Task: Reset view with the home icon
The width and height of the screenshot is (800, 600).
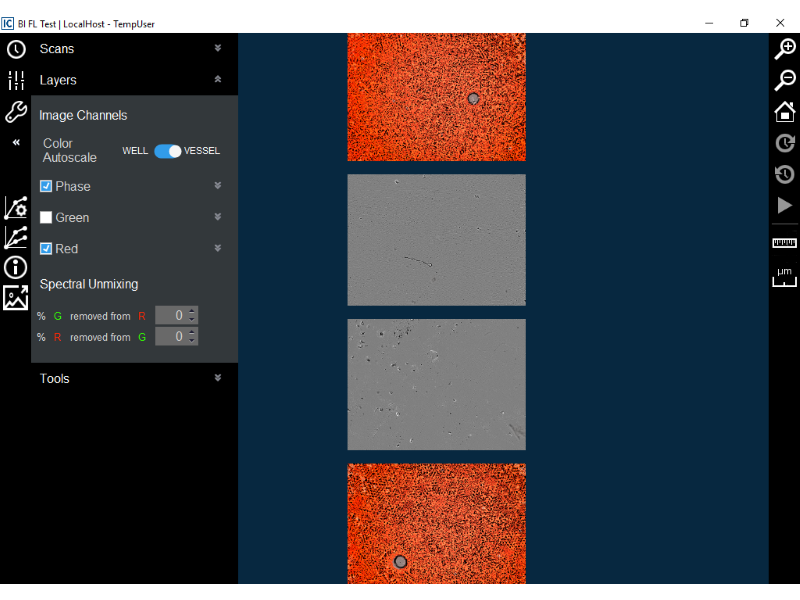Action: [x=785, y=112]
